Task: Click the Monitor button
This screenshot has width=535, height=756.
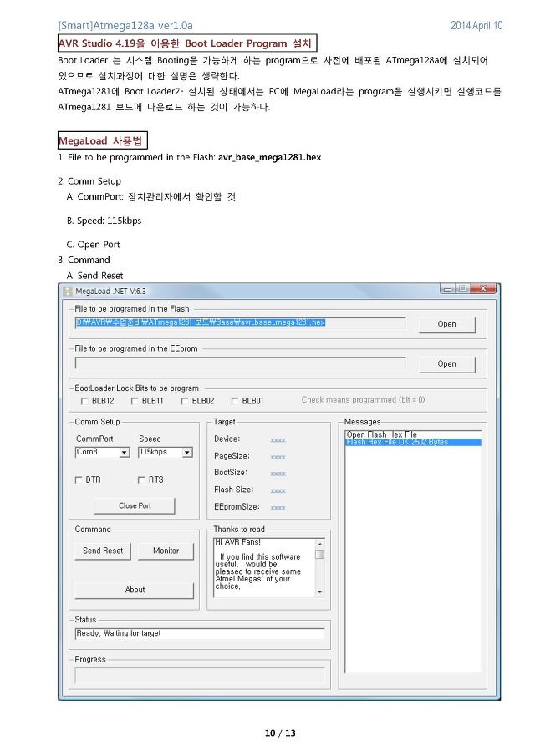Action: pos(166,551)
